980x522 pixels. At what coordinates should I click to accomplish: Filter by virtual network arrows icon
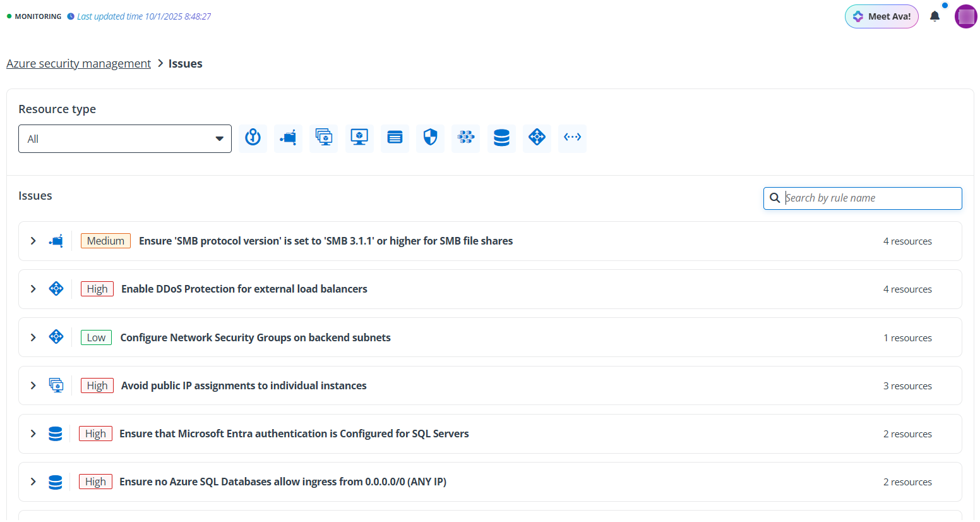[572, 138]
